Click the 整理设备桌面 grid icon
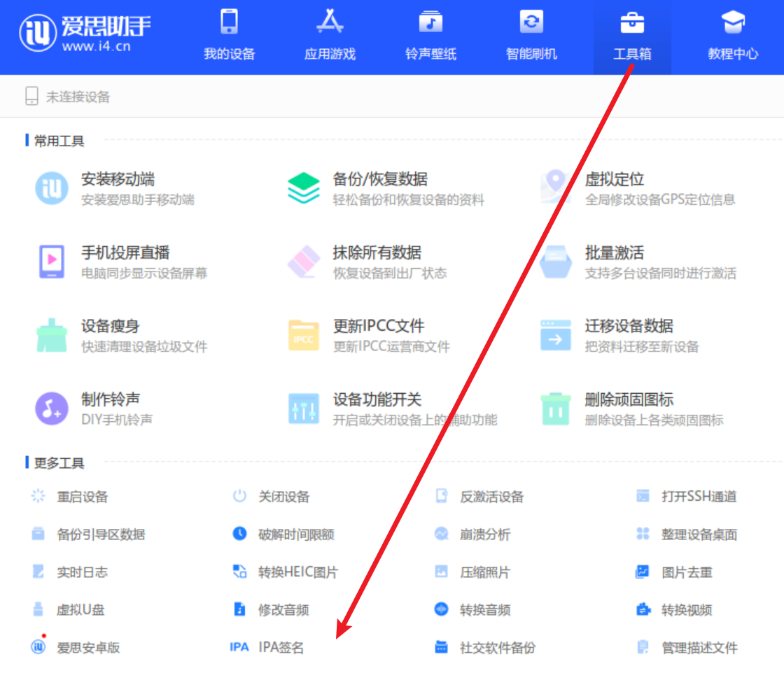This screenshot has height=673, width=784. [x=643, y=534]
